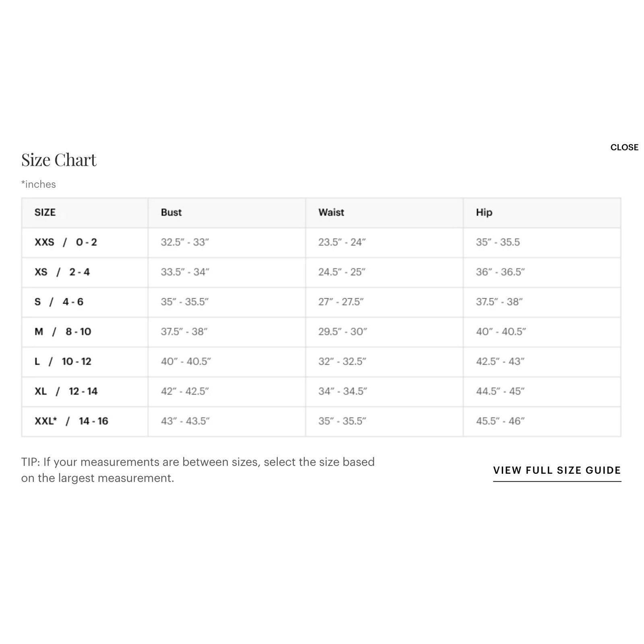
Task: Open the View Full Size Guide link
Action: 557,470
